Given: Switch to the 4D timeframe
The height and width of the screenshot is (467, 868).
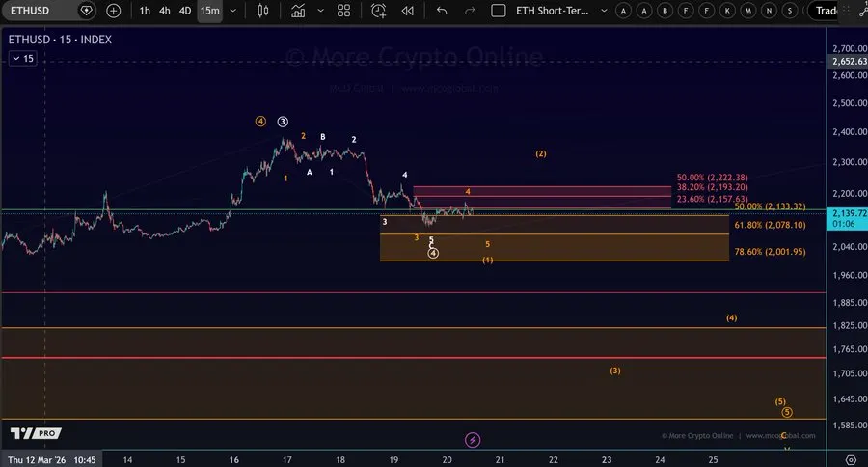Looking at the screenshot, I should pos(185,11).
